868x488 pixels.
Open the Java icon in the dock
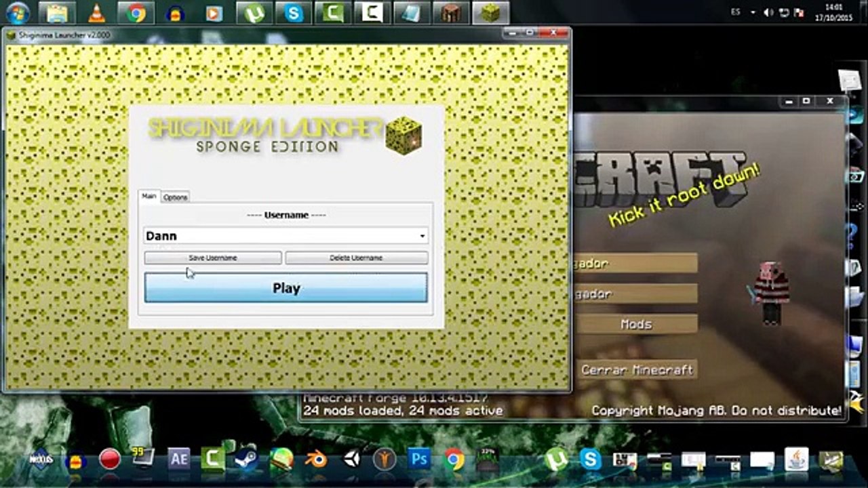(x=797, y=459)
